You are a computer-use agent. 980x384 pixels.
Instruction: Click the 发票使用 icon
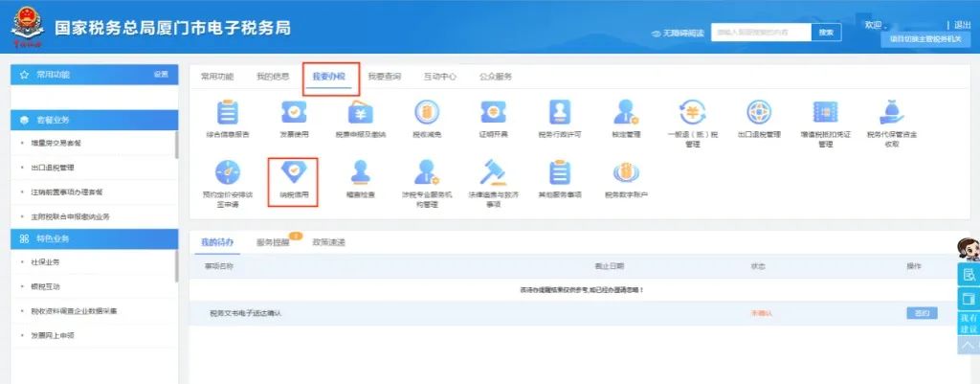pos(293,114)
